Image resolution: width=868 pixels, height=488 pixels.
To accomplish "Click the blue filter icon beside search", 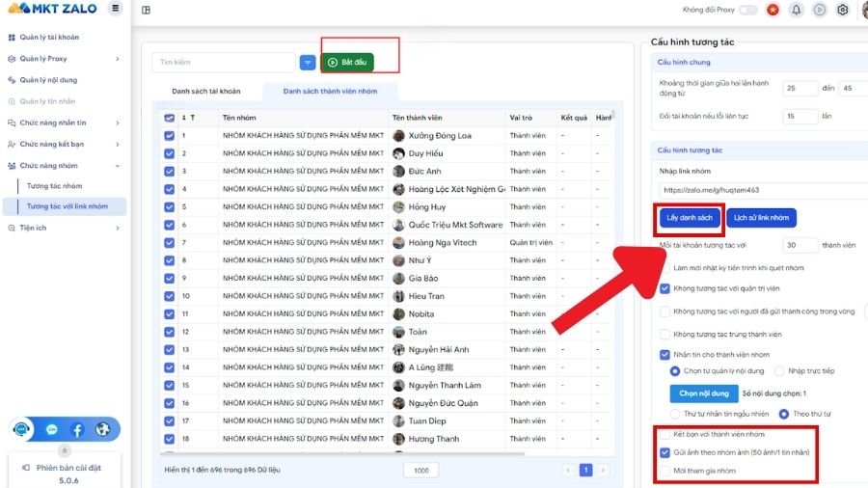I will click(308, 63).
